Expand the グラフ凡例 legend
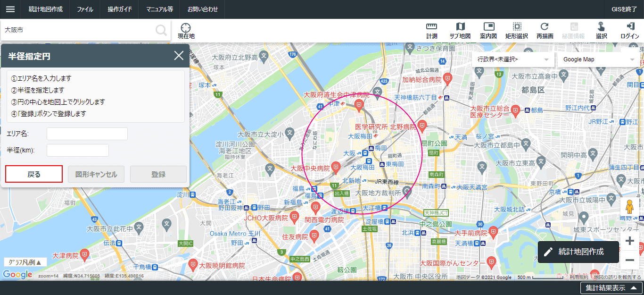Screen dimensions: 644x295 [25, 262]
